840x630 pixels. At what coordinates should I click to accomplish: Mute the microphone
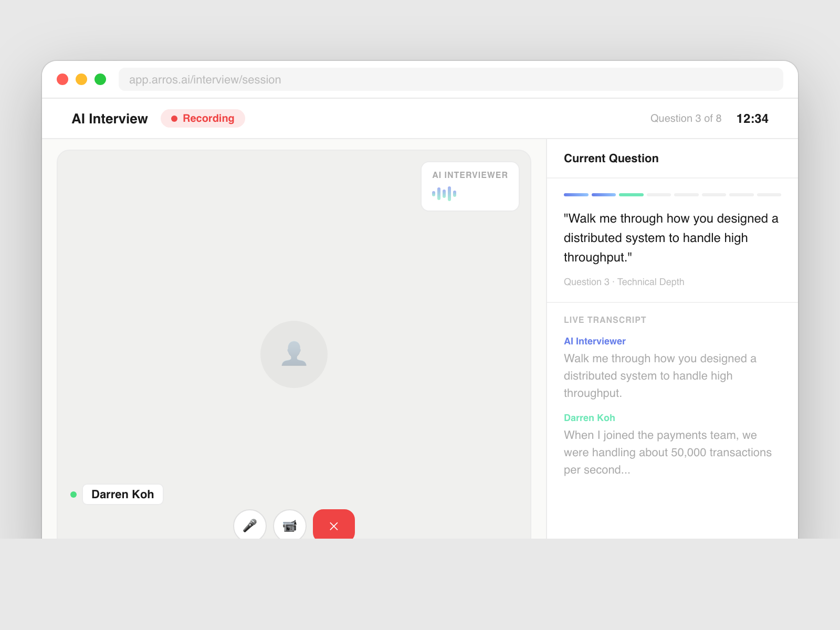250,525
